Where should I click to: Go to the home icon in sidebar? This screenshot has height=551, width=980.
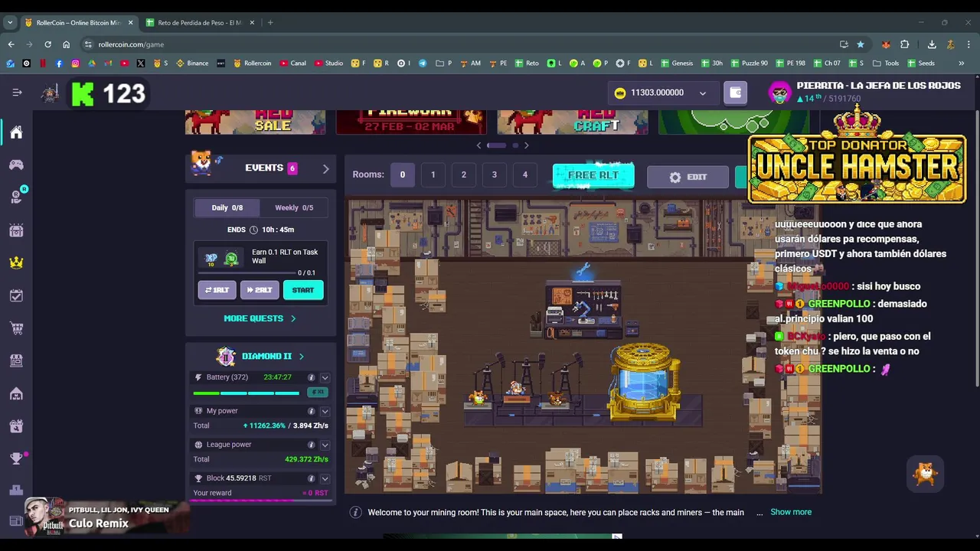(16, 132)
